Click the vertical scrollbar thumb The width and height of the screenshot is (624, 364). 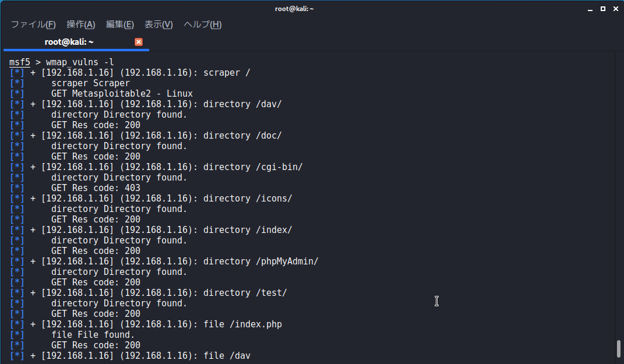(x=618, y=348)
